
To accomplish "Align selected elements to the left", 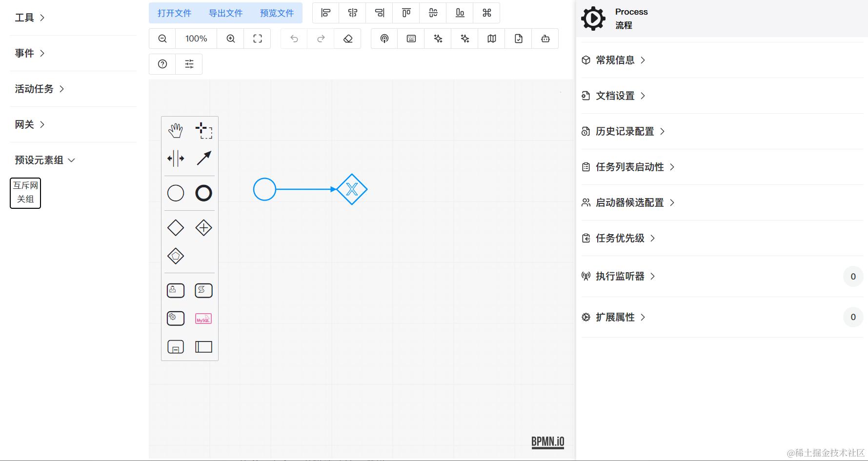I will [326, 13].
